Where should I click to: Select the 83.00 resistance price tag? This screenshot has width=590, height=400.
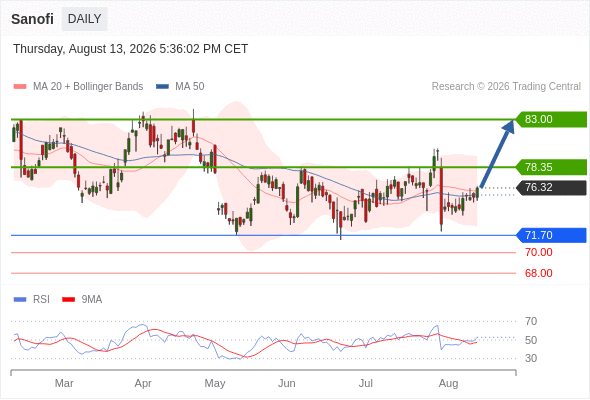(x=551, y=119)
